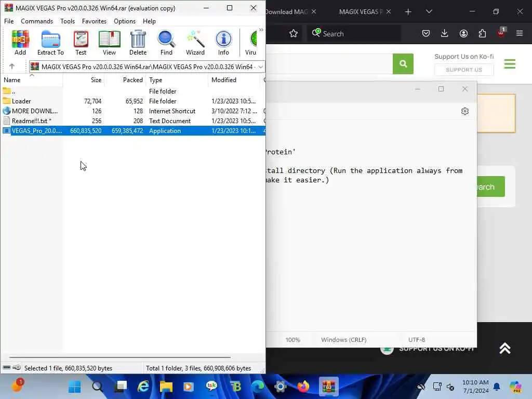Open the green website hamburger menu
The width and height of the screenshot is (532, 399).
[510, 64]
